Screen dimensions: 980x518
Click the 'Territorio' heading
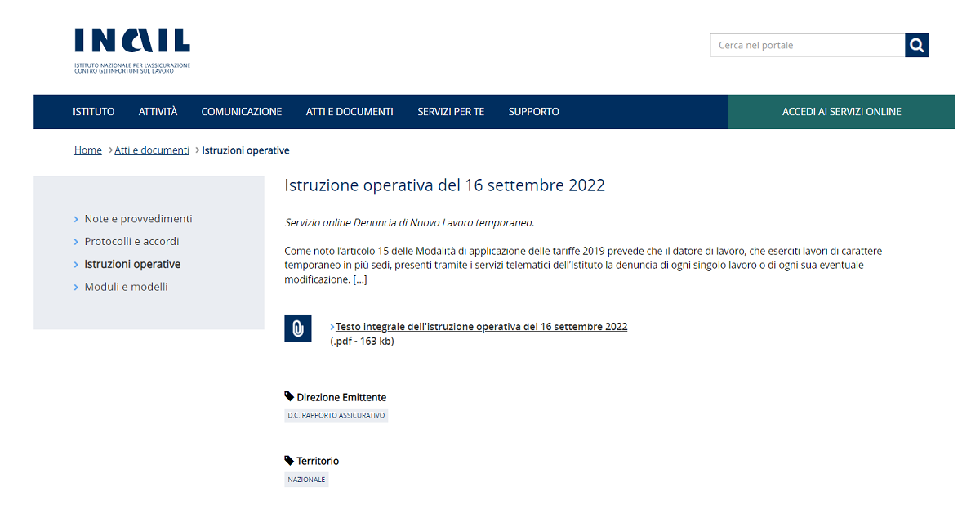(x=318, y=461)
